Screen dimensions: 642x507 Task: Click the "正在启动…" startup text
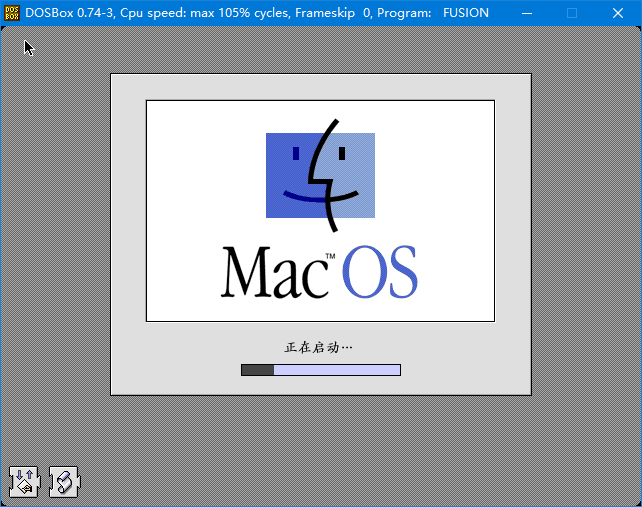pyautogui.click(x=318, y=348)
